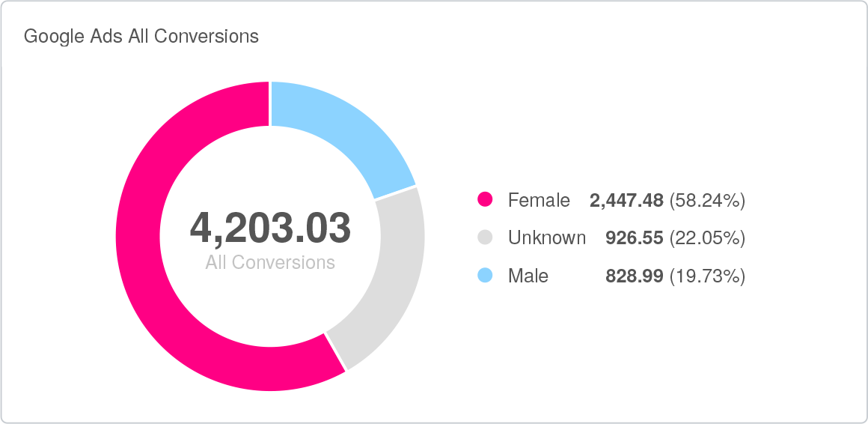Toggle the Male legend label
The width and height of the screenshot is (868, 424).
(x=528, y=276)
